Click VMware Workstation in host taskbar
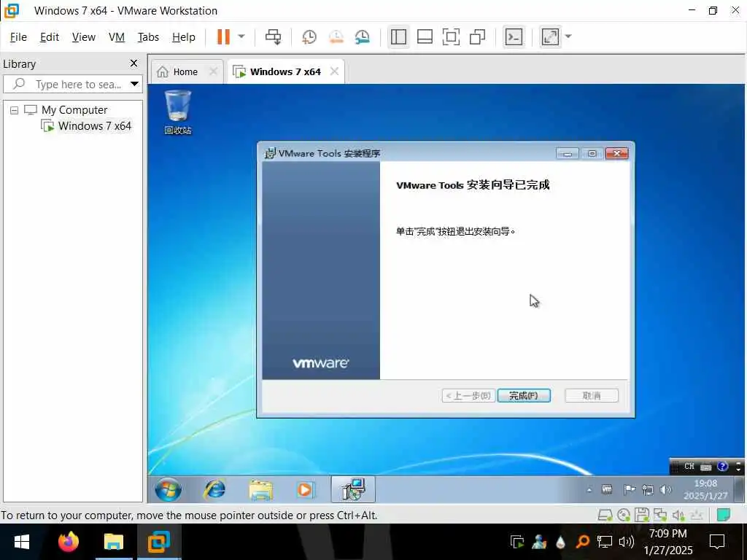 (x=158, y=542)
